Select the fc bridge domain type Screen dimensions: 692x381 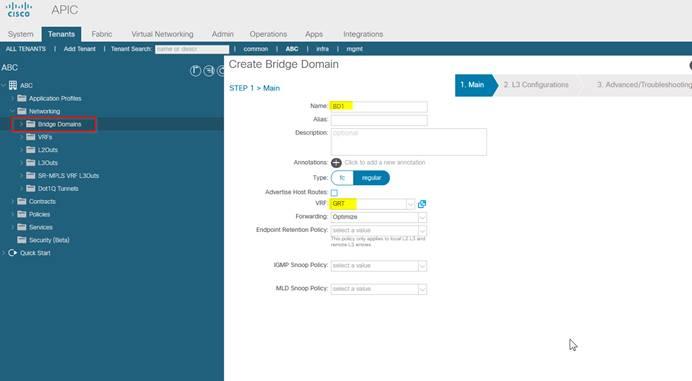tap(342, 178)
